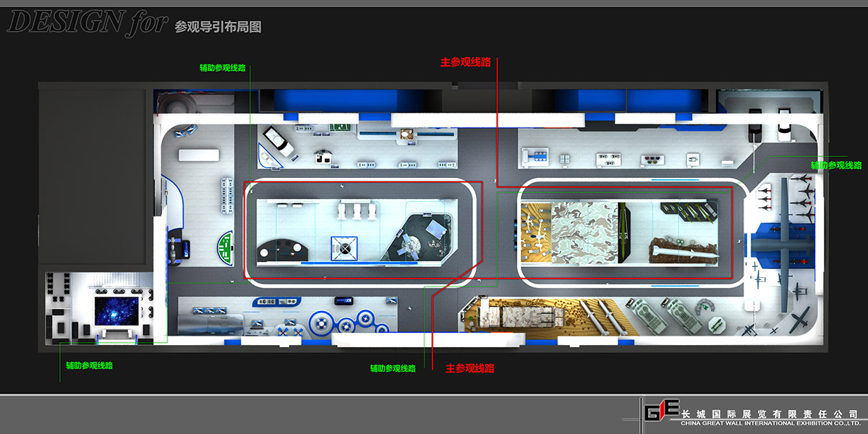Select the right-side green 辅助参观线路 label
This screenshot has height=434, width=868.
click(x=835, y=166)
